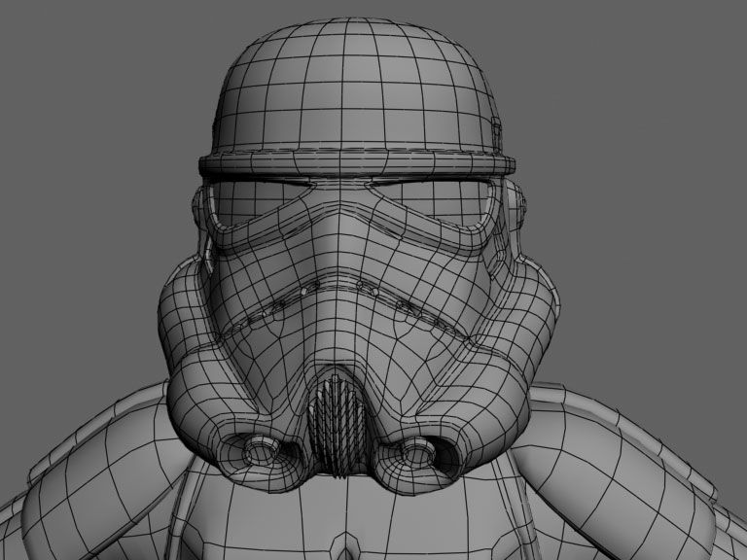Select the right round aerator tip
The width and height of the screenshot is (747, 560).
pos(418,450)
